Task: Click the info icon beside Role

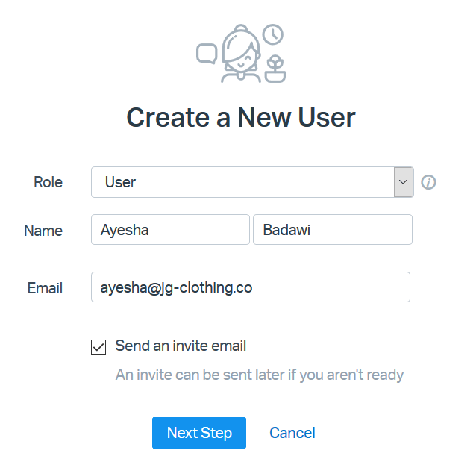Action: [428, 182]
